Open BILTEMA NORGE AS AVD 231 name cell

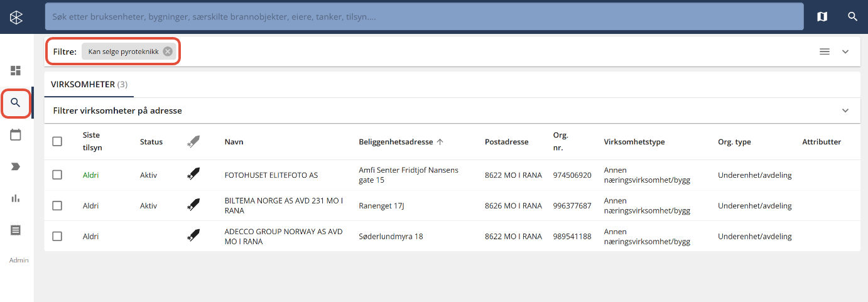pyautogui.click(x=284, y=205)
